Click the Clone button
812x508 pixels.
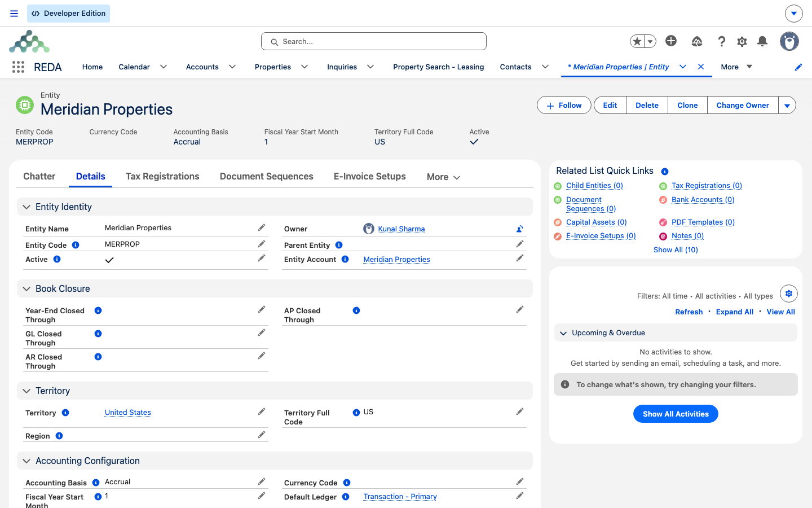(687, 106)
